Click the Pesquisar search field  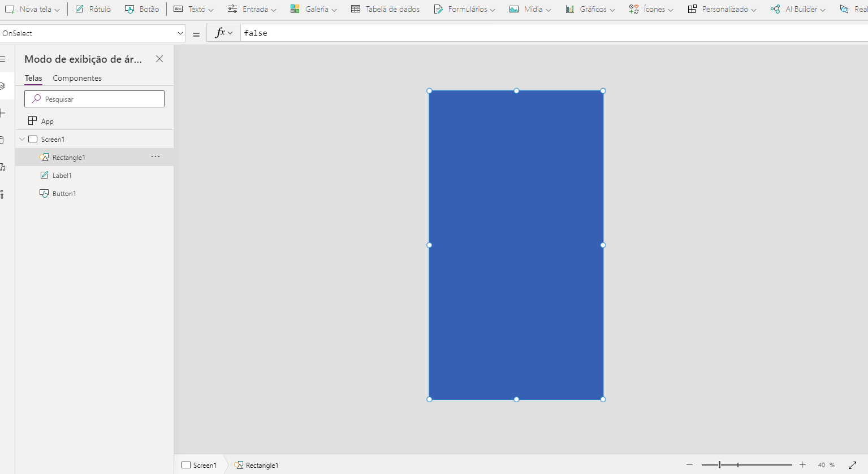[94, 99]
